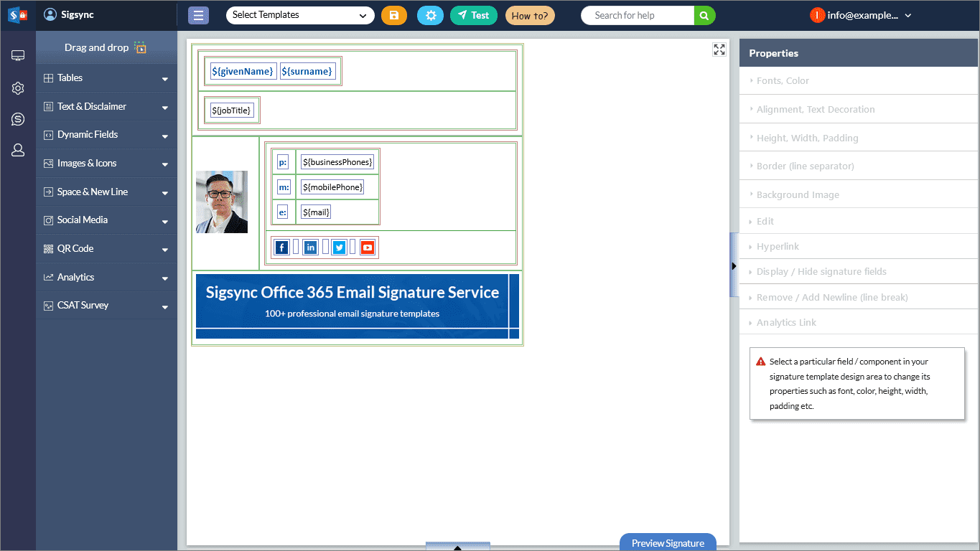Viewport: 980px width, 551px height.
Task: Collapse the Properties panel with arrow handle
Action: tap(734, 265)
